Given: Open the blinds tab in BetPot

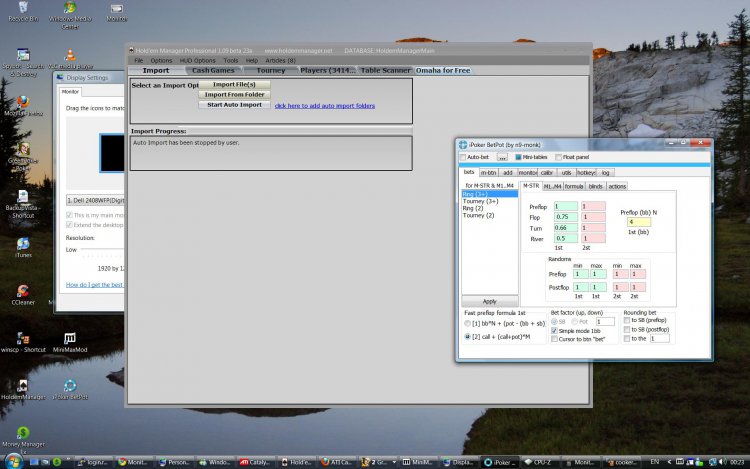Looking at the screenshot, I should tap(596, 186).
